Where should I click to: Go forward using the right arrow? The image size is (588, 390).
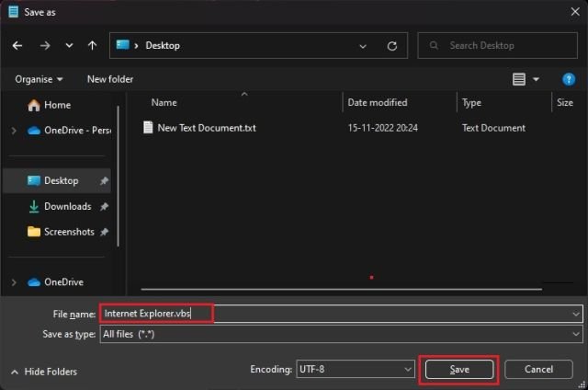[x=45, y=46]
